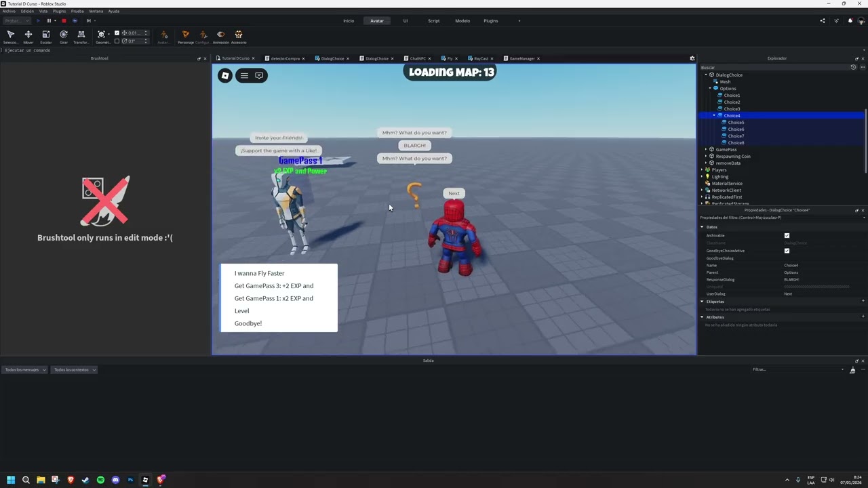
Task: Collapse the Options tree node
Action: click(x=710, y=88)
